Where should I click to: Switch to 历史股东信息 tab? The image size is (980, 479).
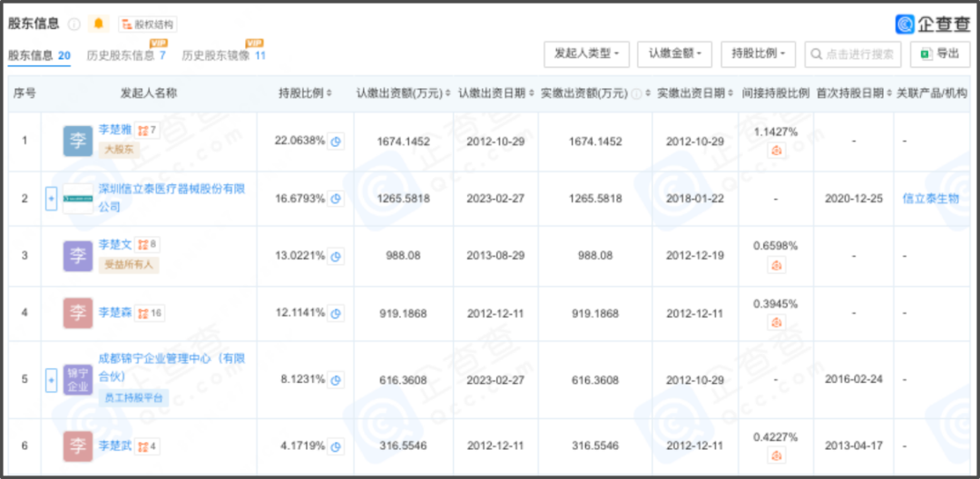coord(125,55)
